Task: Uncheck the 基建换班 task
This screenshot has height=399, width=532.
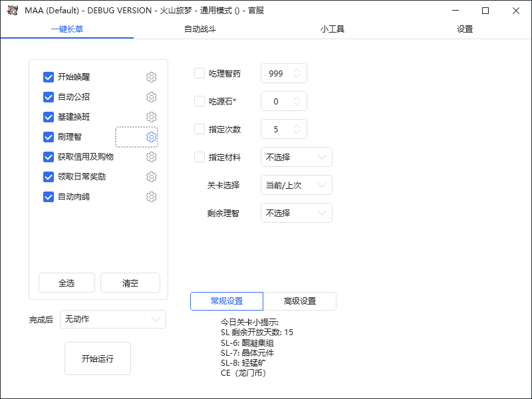Action: (x=48, y=117)
